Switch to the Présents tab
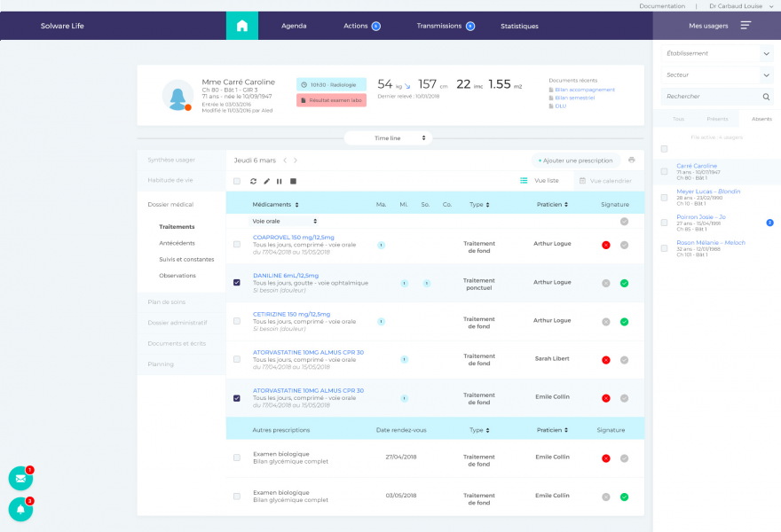Viewport: 781px width, 532px height. click(717, 118)
